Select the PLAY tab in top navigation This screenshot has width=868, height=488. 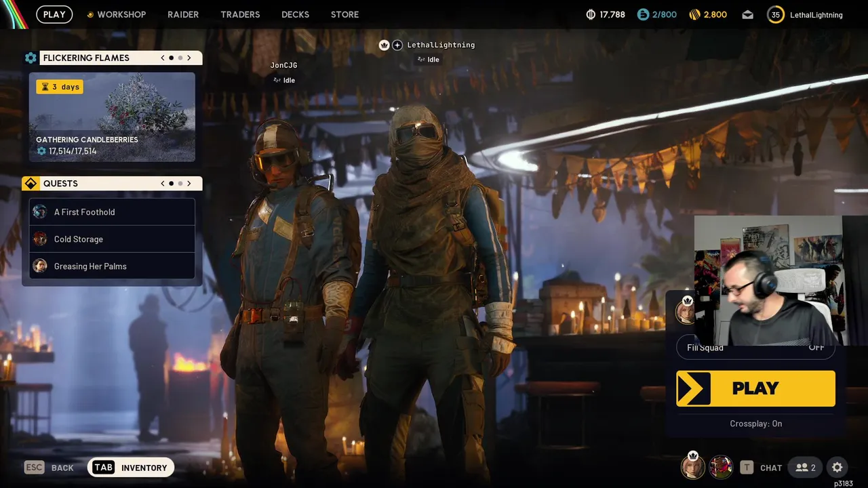54,14
